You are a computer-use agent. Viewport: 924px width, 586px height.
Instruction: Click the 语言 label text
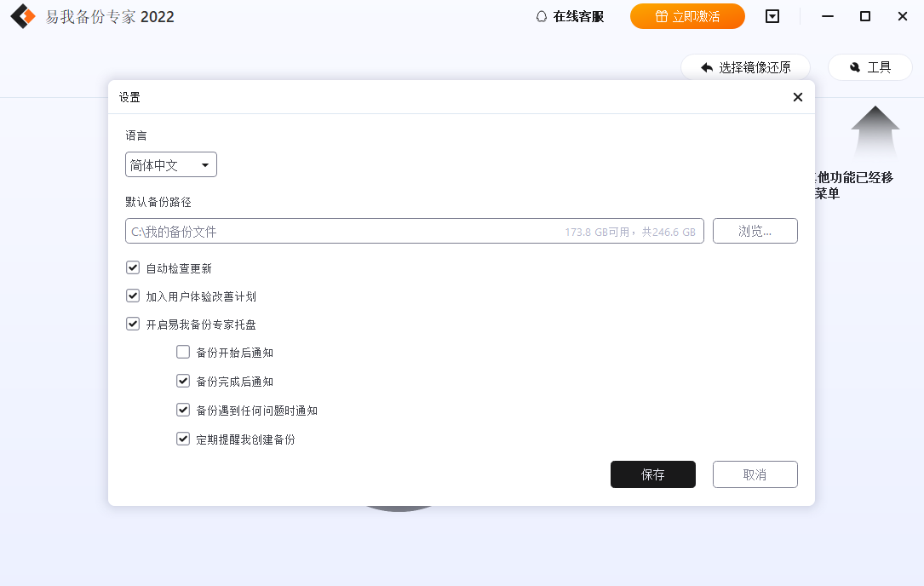136,135
